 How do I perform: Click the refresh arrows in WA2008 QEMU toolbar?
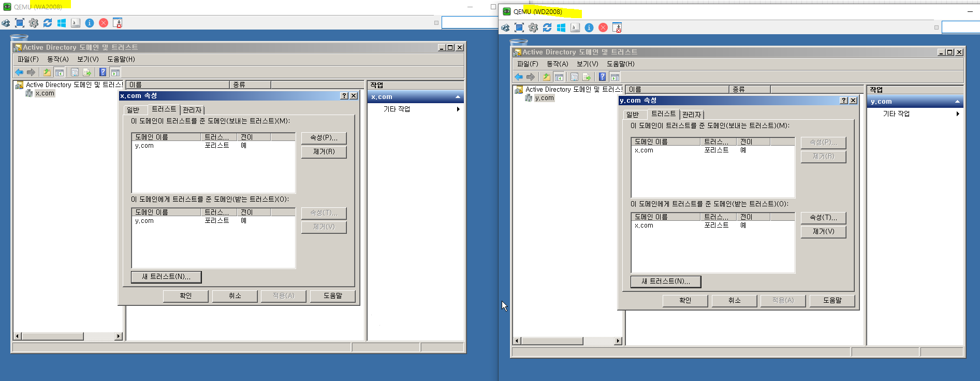pyautogui.click(x=48, y=23)
